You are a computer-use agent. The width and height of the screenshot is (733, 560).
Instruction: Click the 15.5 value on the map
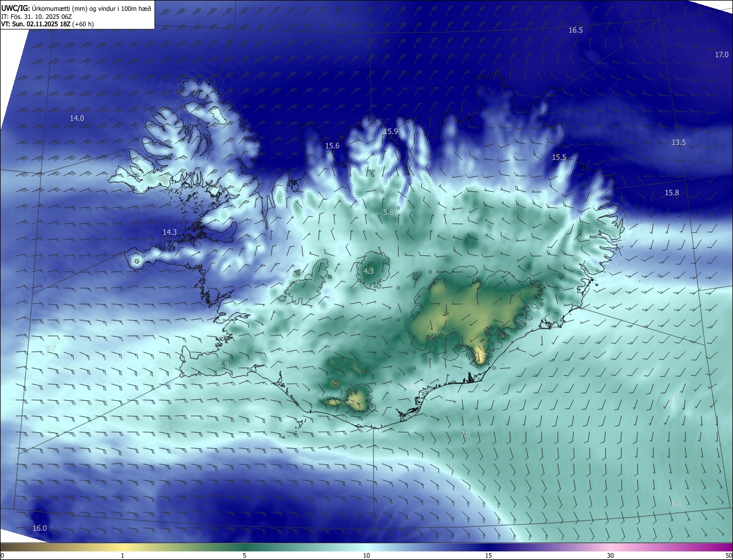tap(559, 157)
